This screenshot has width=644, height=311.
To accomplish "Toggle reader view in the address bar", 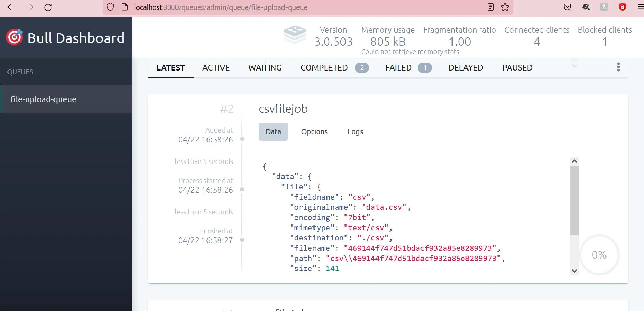I will 491,7.
